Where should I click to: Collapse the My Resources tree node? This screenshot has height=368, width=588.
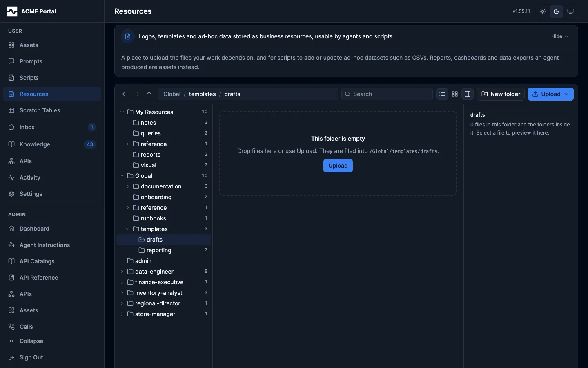122,112
